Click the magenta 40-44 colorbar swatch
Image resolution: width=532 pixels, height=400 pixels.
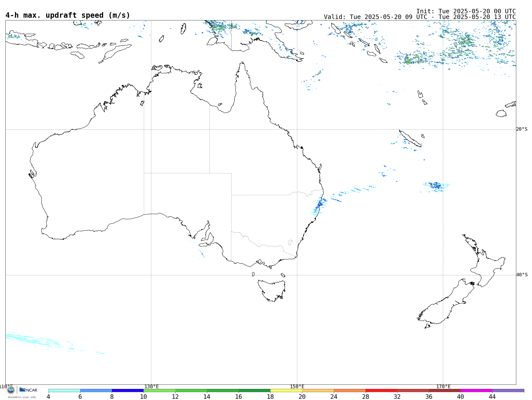pos(476,391)
